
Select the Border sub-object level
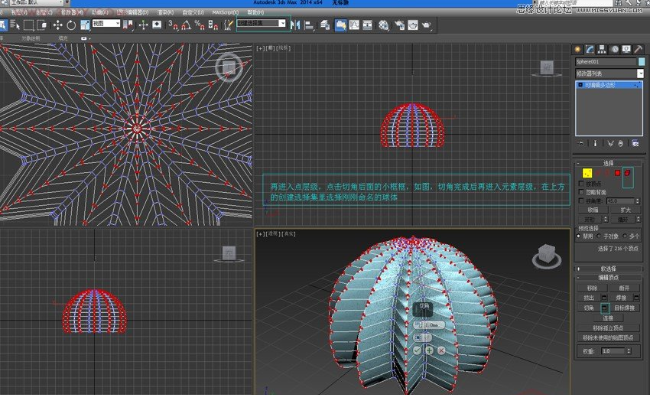click(607, 173)
